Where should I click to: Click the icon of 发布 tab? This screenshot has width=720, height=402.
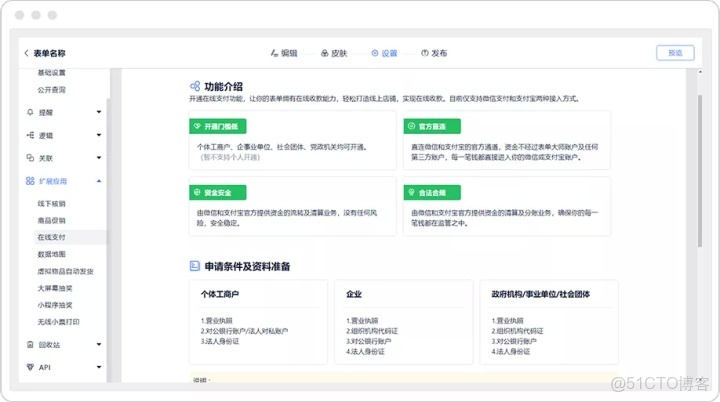pos(425,53)
